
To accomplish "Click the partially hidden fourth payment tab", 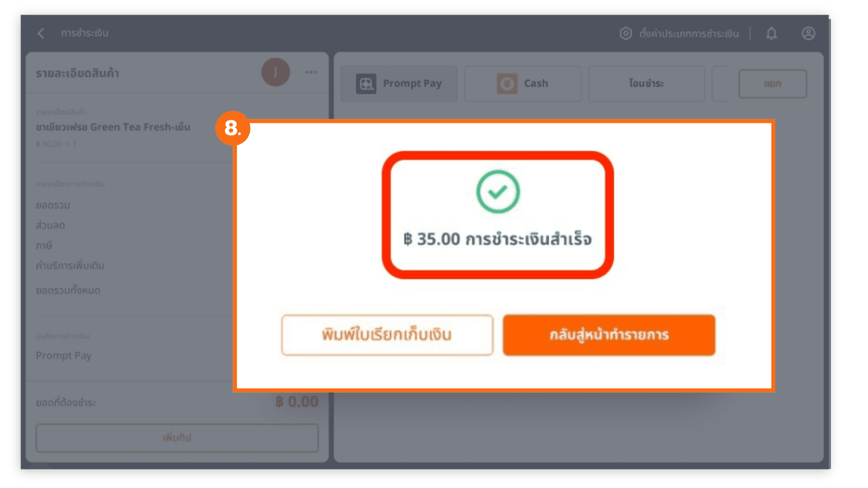I will (721, 84).
